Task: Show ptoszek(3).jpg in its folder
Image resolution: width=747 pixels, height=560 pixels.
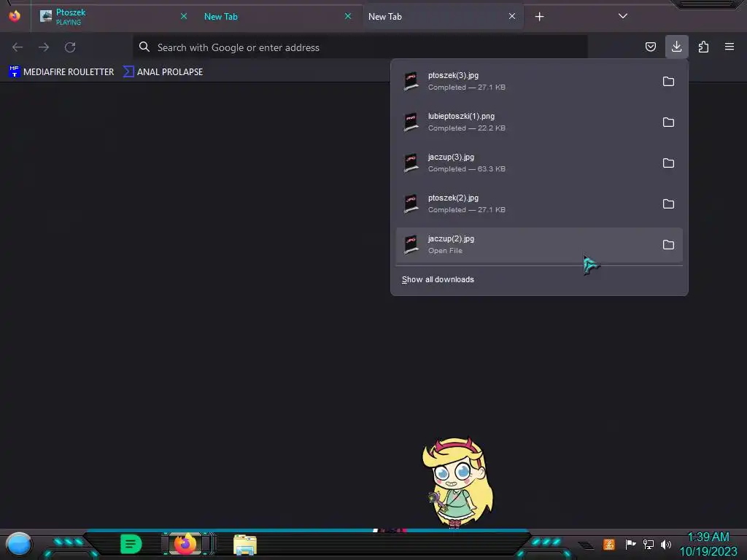Action: tap(668, 82)
